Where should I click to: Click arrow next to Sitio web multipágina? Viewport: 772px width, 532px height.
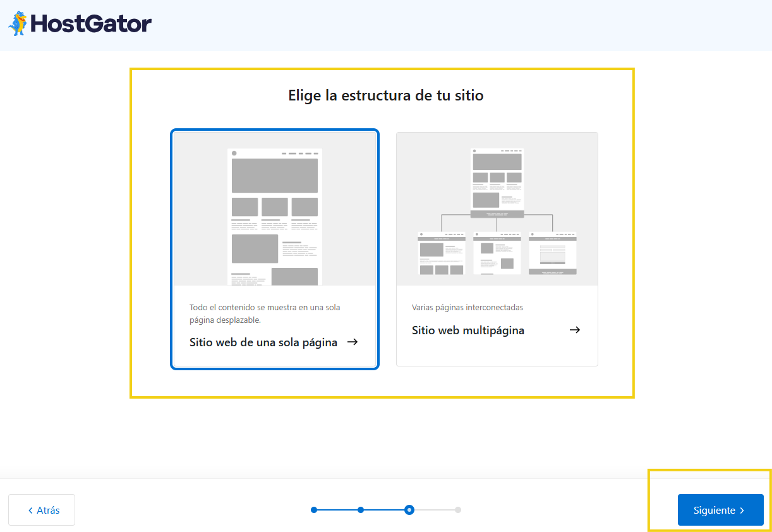click(575, 330)
